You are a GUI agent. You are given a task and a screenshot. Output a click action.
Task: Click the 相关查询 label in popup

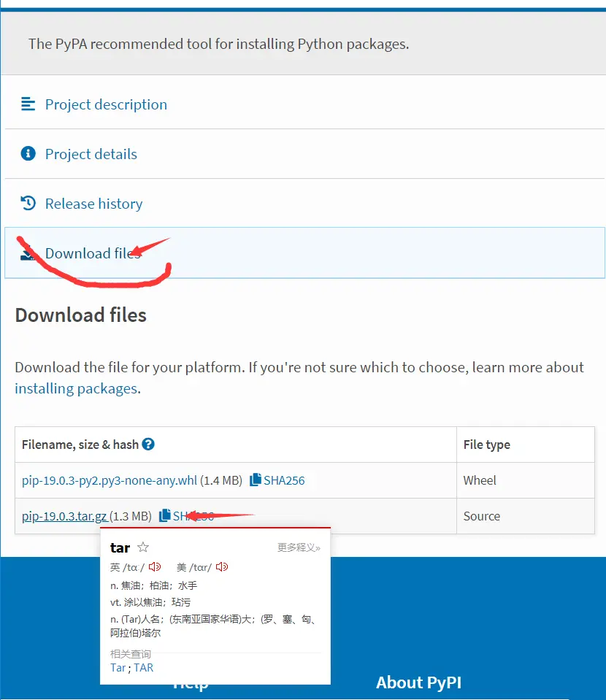point(131,654)
